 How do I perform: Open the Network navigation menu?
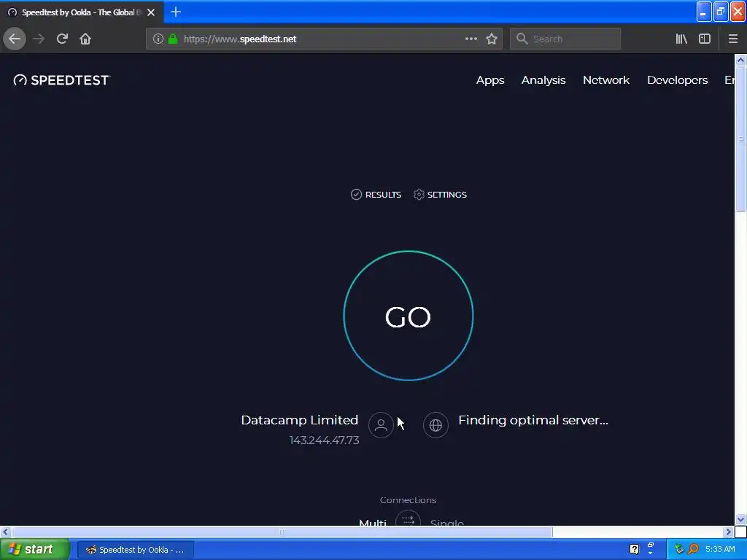[x=606, y=80]
